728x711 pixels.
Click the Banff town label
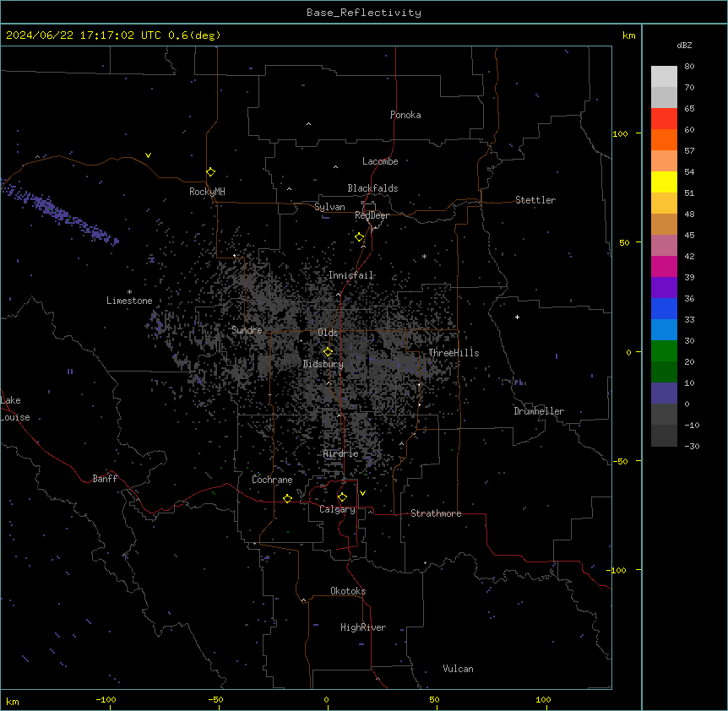tap(105, 479)
